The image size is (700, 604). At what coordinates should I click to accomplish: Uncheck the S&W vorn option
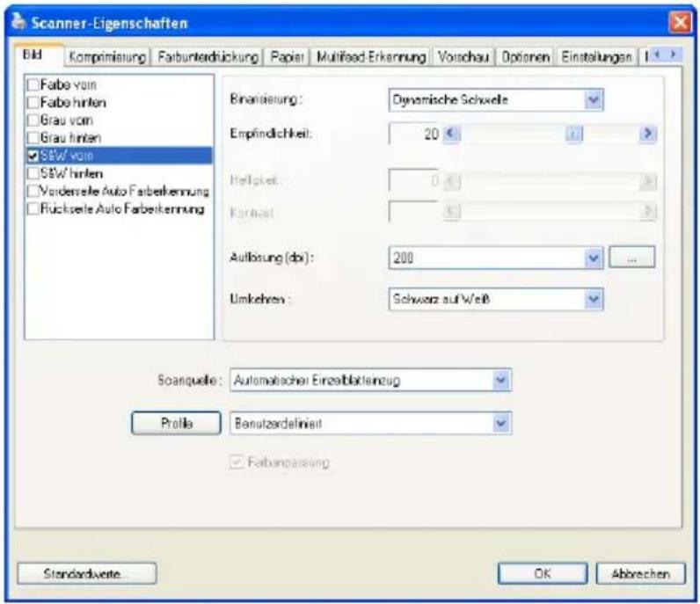coord(33,156)
